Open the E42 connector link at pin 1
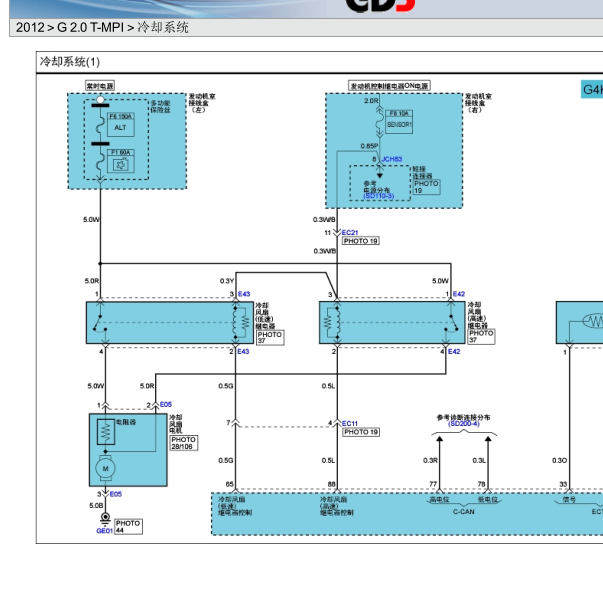603x606 pixels. (x=459, y=294)
